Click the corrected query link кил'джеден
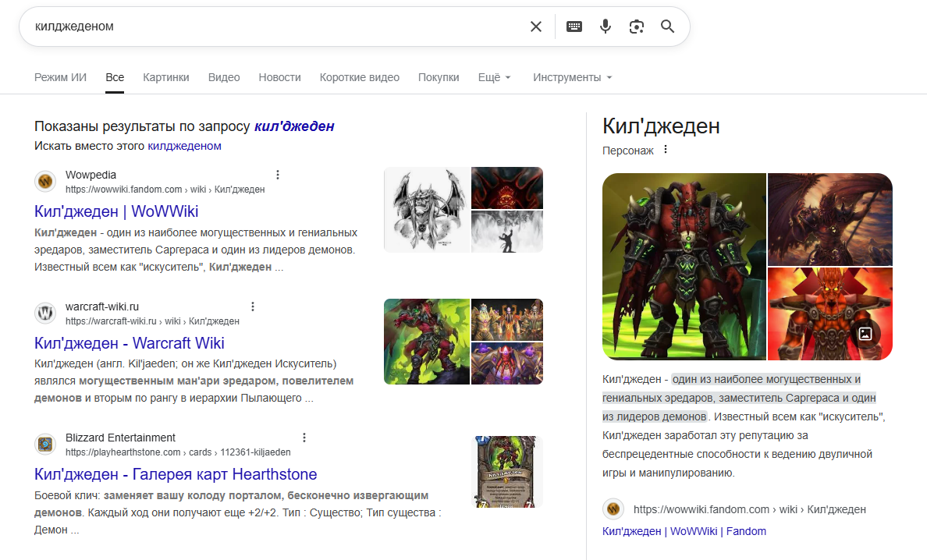This screenshot has height=560, width=927. [x=294, y=126]
